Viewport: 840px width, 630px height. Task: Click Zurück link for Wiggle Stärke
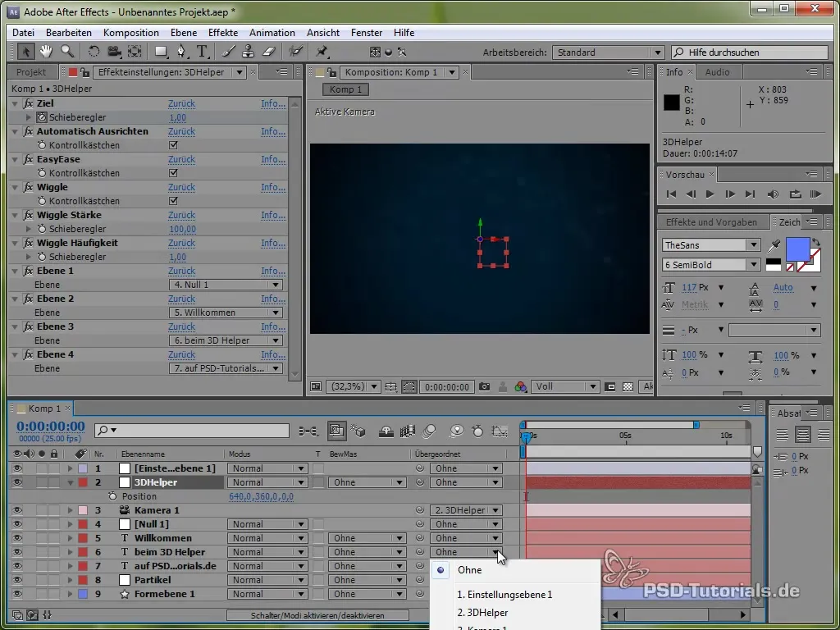181,215
